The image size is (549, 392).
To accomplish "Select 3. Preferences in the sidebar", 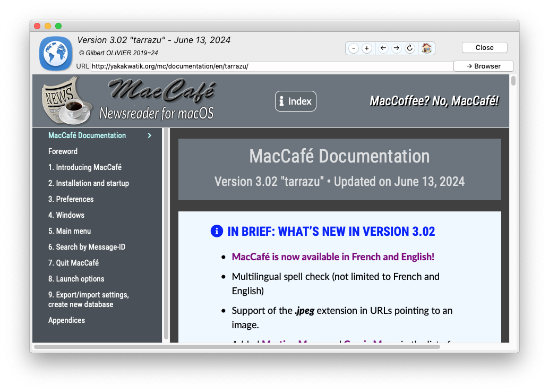I will (71, 199).
